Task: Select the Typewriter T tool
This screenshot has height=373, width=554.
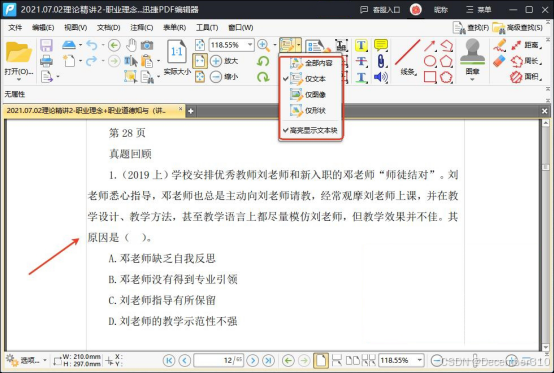Action: [x=361, y=45]
